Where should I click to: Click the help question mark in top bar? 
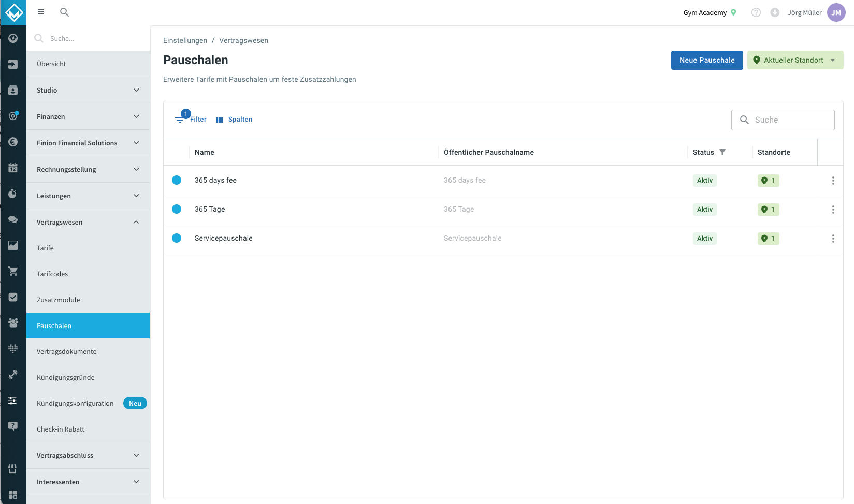click(x=756, y=12)
